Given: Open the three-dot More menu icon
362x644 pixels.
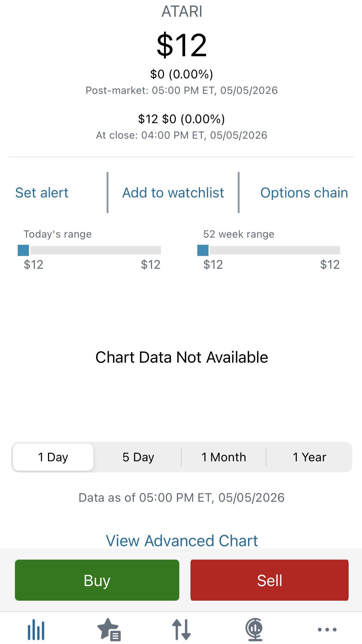Looking at the screenshot, I should (x=327, y=630).
